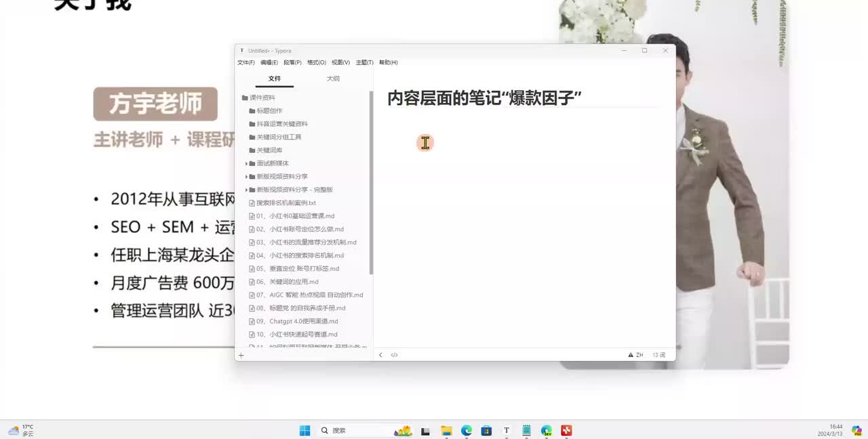Image resolution: width=868 pixels, height=439 pixels.
Task: Click the heading 内容层面的笔记“爆款因子”
Action: [485, 98]
